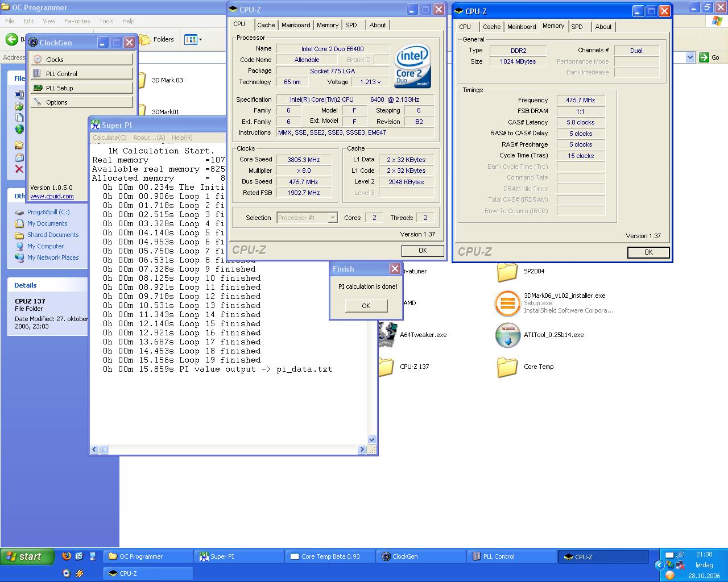This screenshot has height=582, width=728.
Task: Open My Network Places link
Action: (x=53, y=257)
